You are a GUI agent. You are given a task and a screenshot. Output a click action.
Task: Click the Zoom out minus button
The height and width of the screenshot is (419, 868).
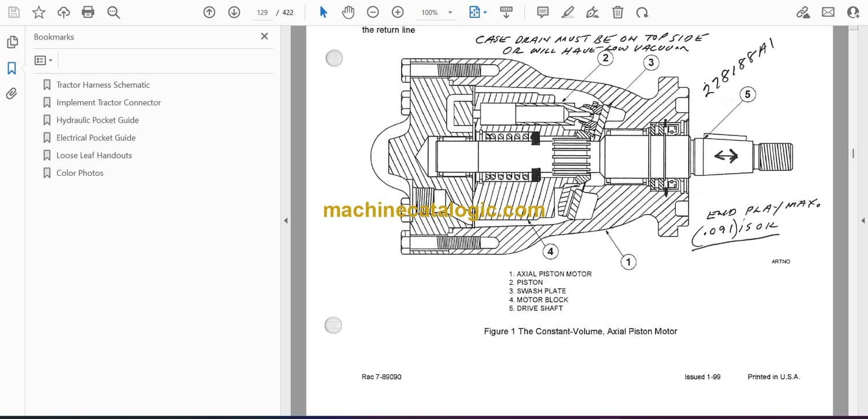pos(373,12)
